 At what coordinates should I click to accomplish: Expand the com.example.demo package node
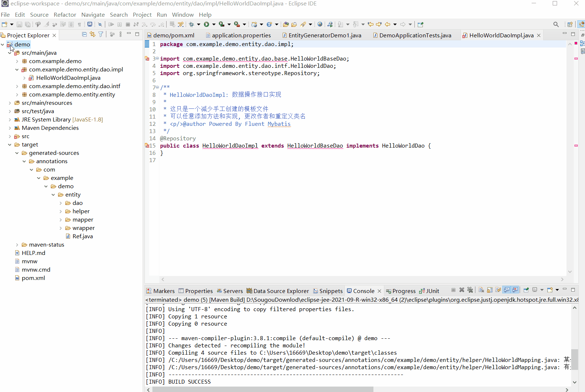click(x=17, y=61)
